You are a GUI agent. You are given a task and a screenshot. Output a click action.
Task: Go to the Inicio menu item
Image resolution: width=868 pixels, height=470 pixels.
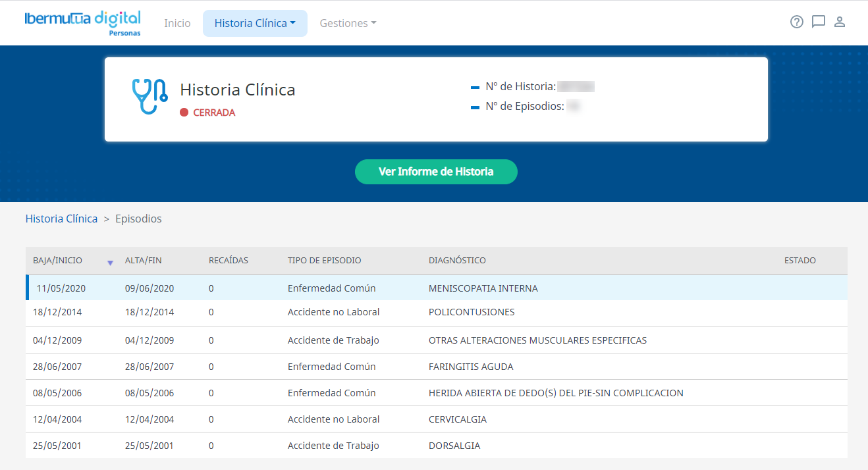click(177, 23)
